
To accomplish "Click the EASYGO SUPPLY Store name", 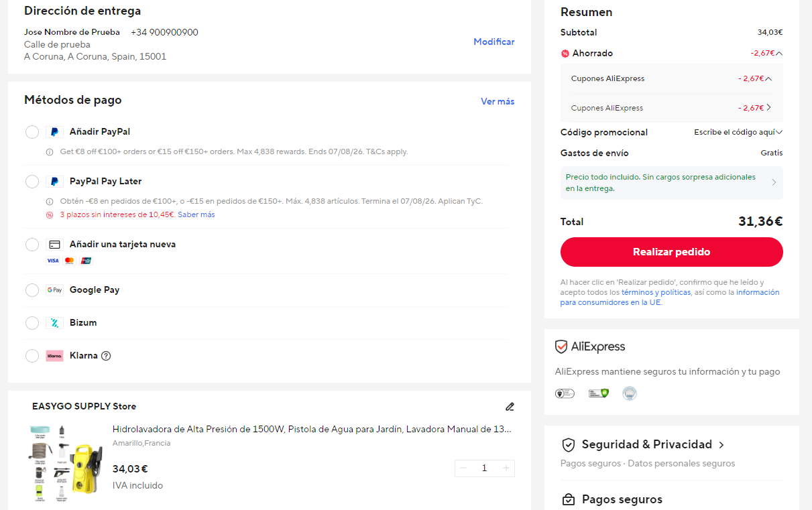I will point(84,406).
